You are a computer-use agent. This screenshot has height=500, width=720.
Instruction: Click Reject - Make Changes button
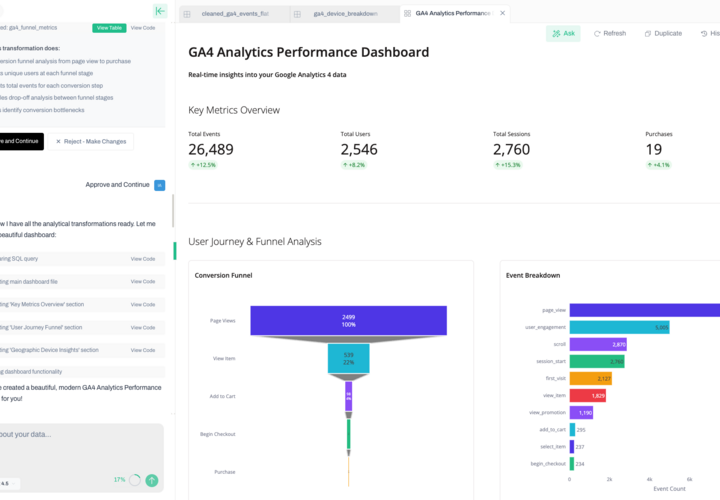91,141
